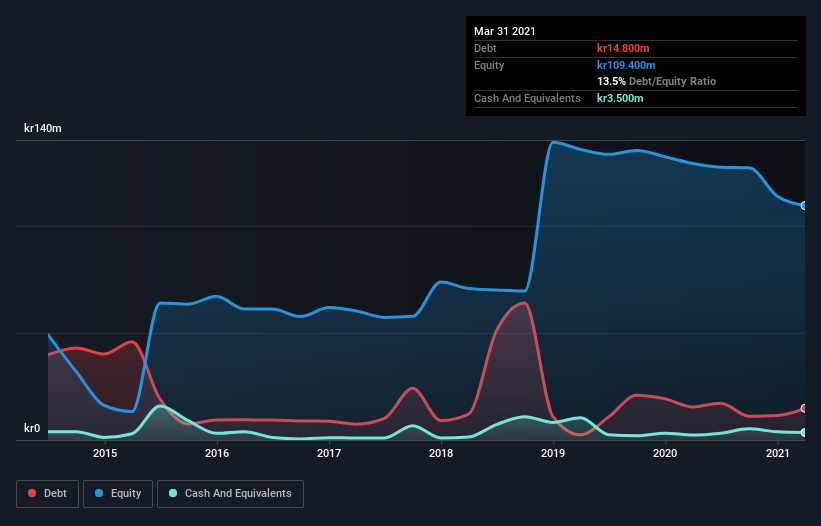Toggle the Cash And Equivalents legend button
The width and height of the screenshot is (821, 526).
(x=230, y=494)
